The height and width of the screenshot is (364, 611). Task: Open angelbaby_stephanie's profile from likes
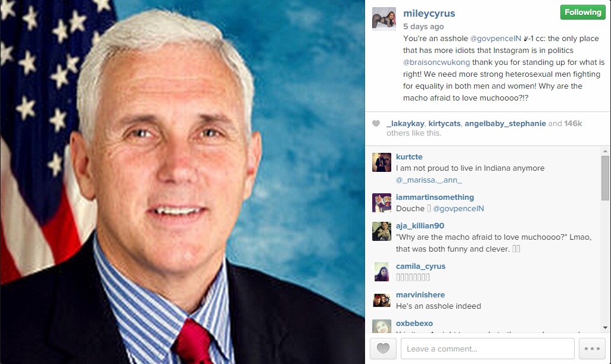tap(505, 123)
